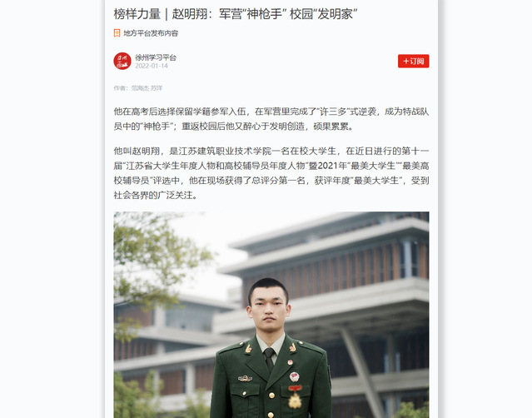The image size is (532, 418).
Task: Click the publish date 2022-01-14
Action: point(152,66)
